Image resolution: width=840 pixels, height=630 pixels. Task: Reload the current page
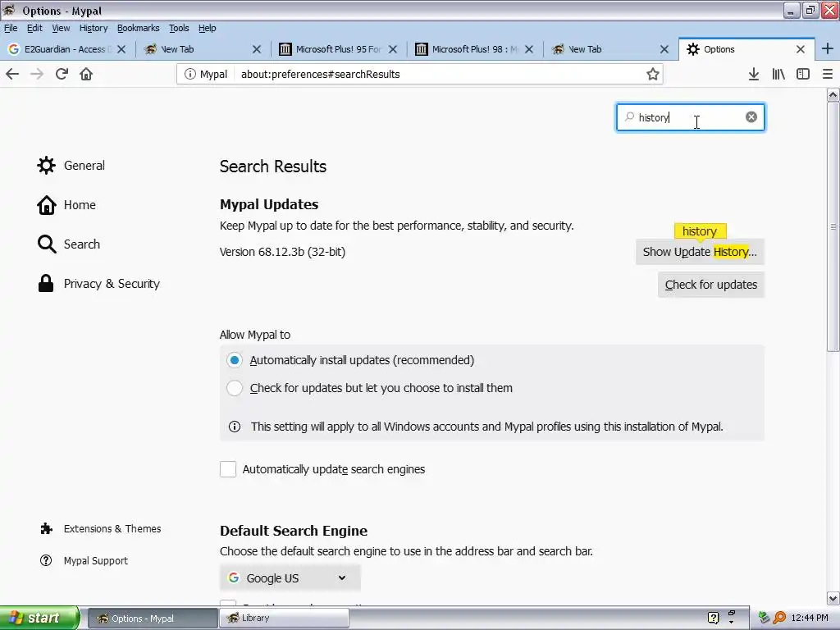click(x=62, y=74)
